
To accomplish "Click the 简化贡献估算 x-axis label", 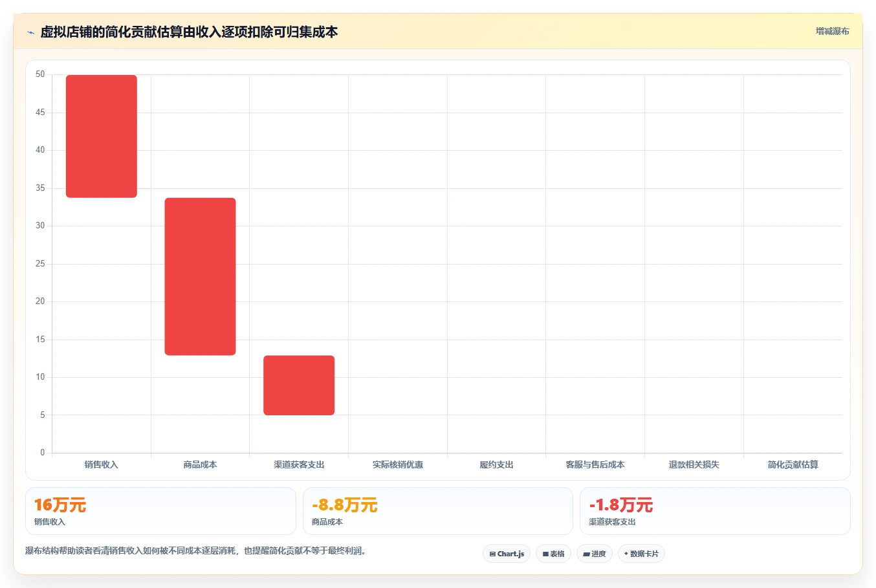I will pos(793,464).
